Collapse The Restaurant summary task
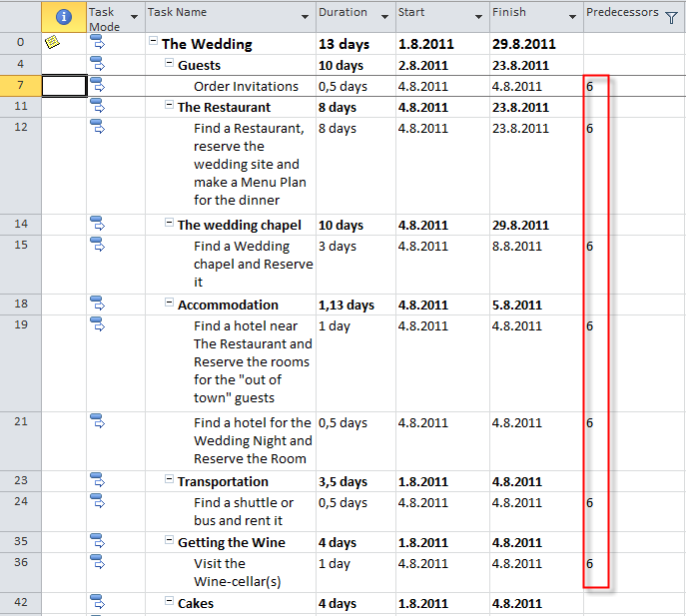 [170, 107]
